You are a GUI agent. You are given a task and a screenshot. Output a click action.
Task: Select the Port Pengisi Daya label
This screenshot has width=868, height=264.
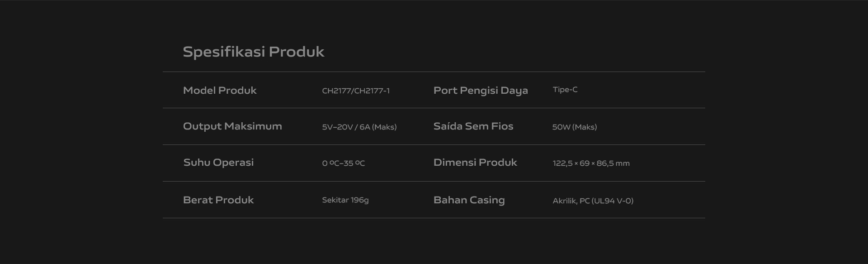[481, 91]
